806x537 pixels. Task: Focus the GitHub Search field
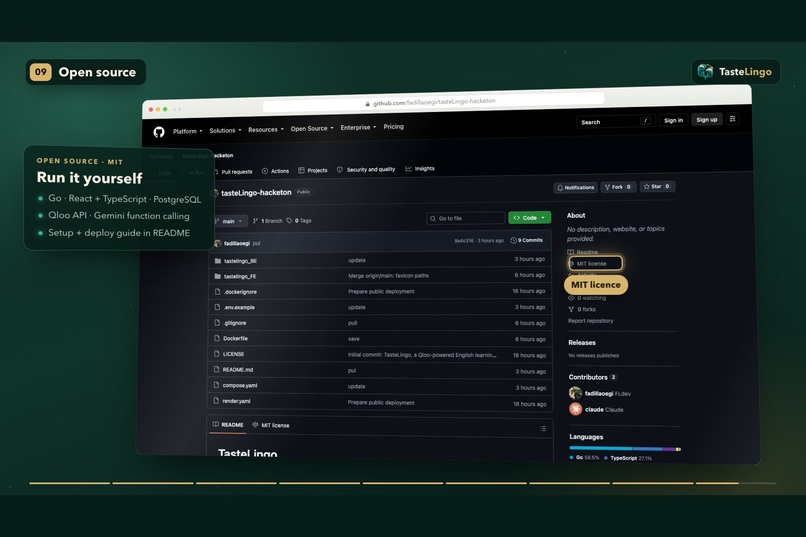(615, 121)
